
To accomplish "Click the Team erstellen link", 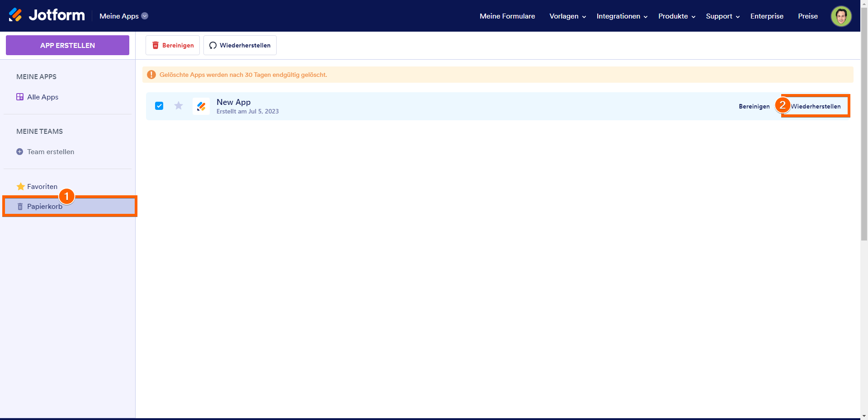I will pos(51,152).
